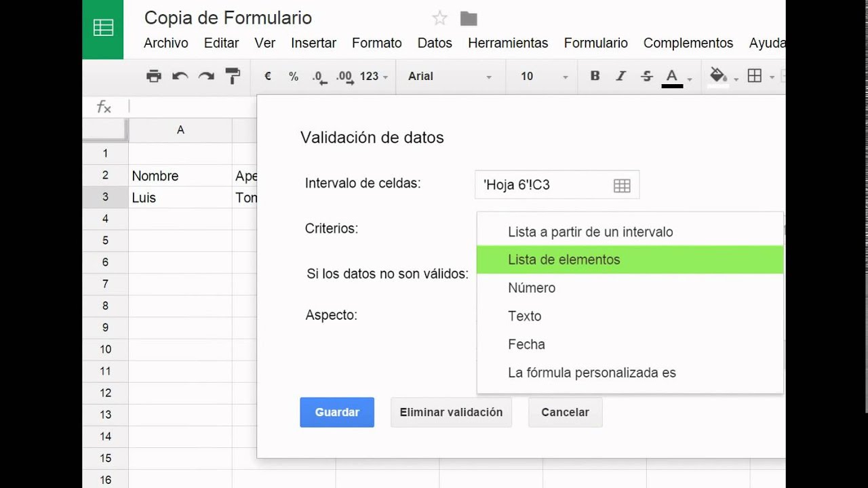Apply strikethrough formatting
The width and height of the screenshot is (868, 488).
click(647, 76)
